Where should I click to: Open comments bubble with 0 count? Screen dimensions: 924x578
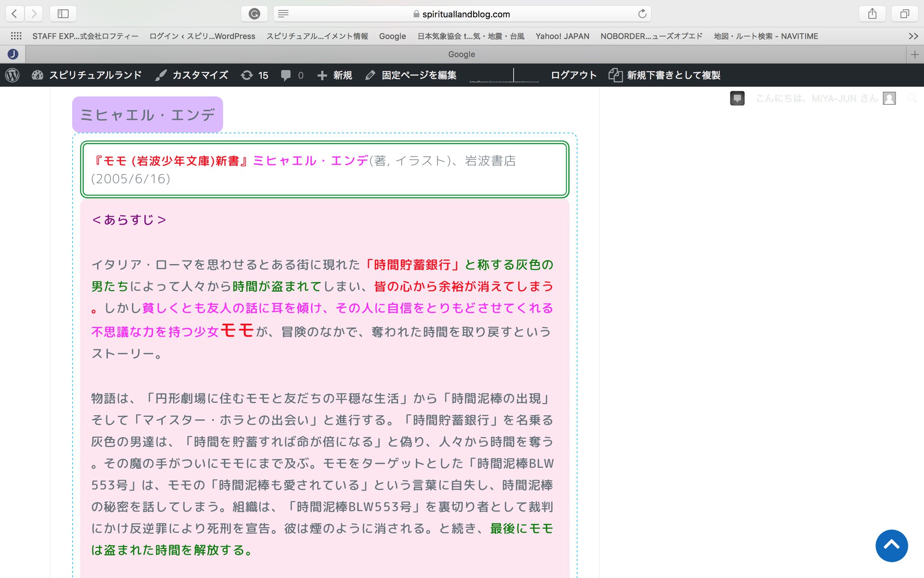pyautogui.click(x=292, y=75)
